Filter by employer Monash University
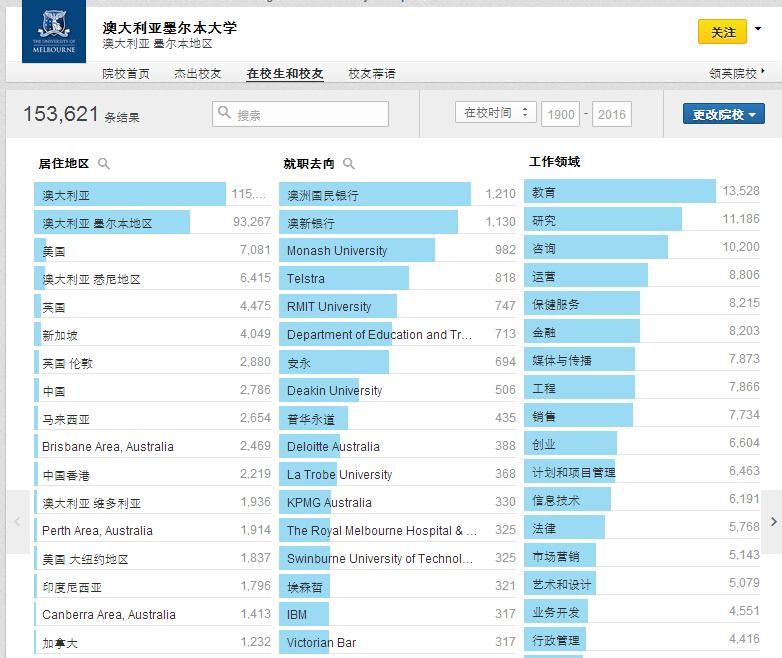The image size is (782, 658). pyautogui.click(x=398, y=250)
